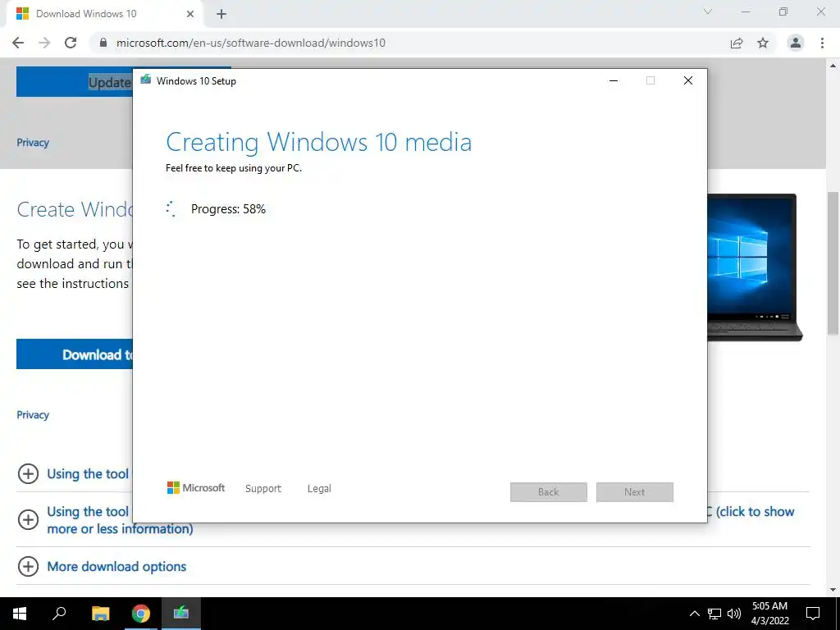This screenshot has width=840, height=630.
Task: Click Creating Windows 10 media heading
Action: click(319, 143)
